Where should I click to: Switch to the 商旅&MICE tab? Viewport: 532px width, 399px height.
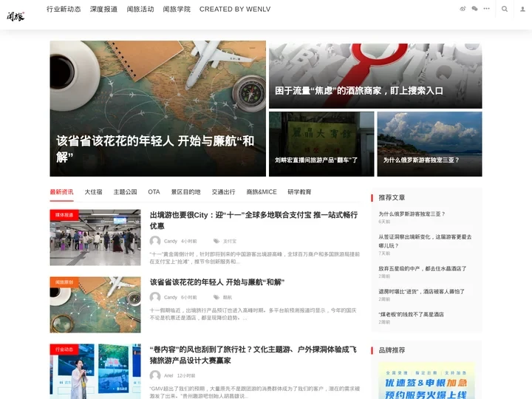point(262,192)
